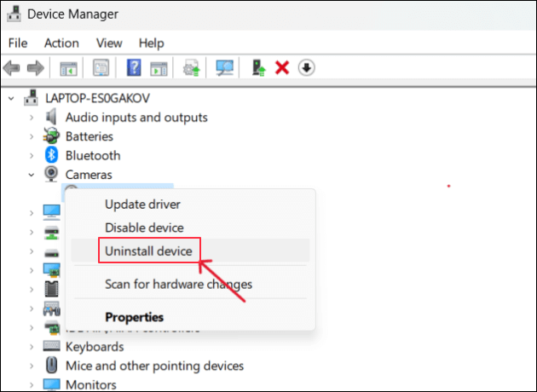Click the Back arrow toolbar icon
Screen dimensions: 537x392
tap(12, 68)
